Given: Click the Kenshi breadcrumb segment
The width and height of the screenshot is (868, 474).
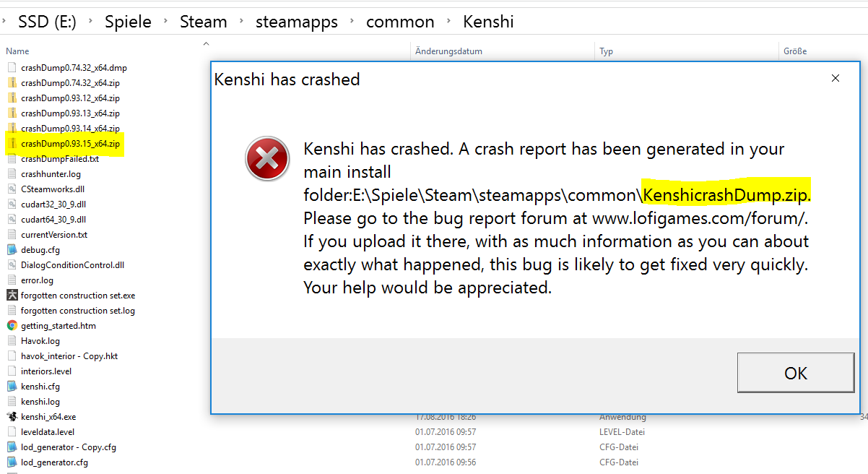Looking at the screenshot, I should pos(488,22).
